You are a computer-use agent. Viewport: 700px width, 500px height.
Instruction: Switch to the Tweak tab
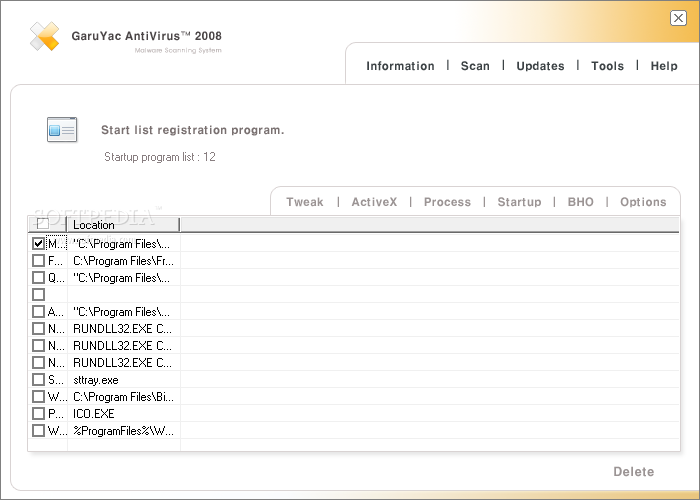(305, 202)
